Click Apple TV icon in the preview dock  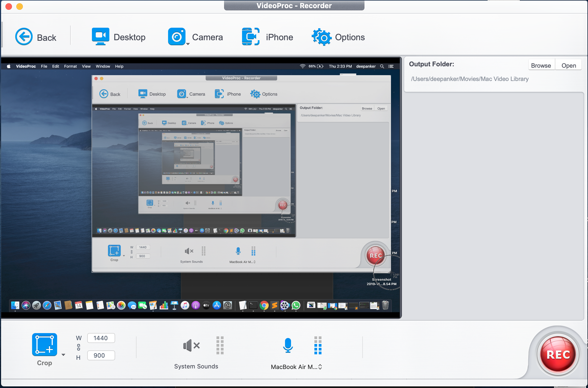point(206,305)
